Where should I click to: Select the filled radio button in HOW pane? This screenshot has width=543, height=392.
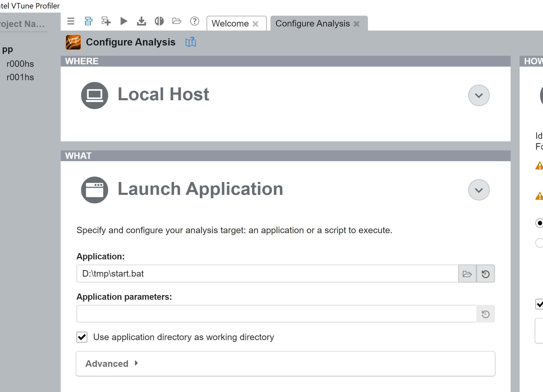(539, 223)
